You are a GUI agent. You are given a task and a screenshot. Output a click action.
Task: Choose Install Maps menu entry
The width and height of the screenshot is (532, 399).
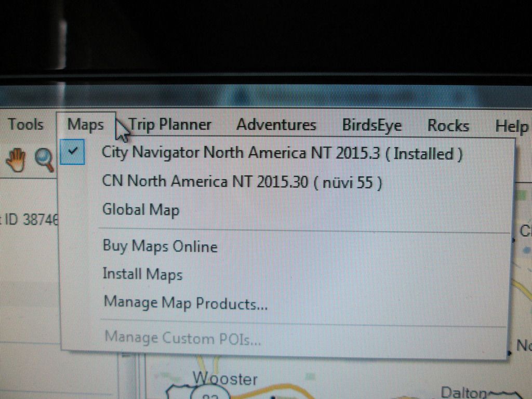(x=142, y=274)
